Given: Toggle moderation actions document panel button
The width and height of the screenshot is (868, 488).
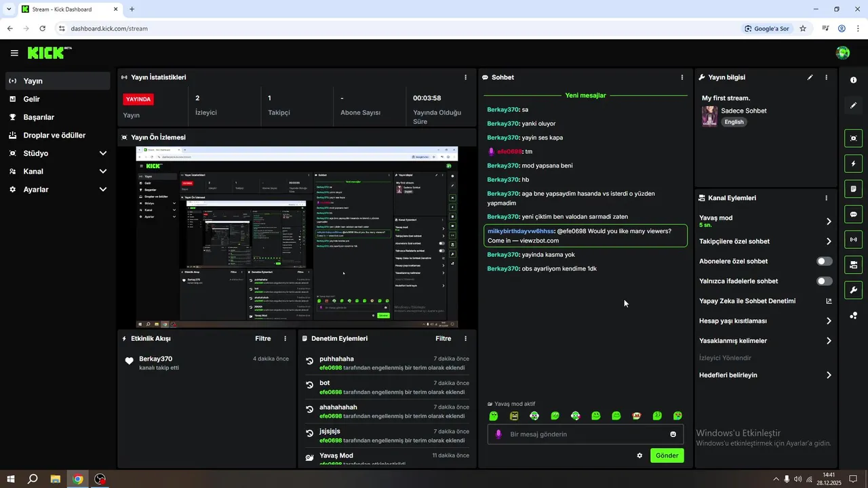Looking at the screenshot, I should click(853, 188).
